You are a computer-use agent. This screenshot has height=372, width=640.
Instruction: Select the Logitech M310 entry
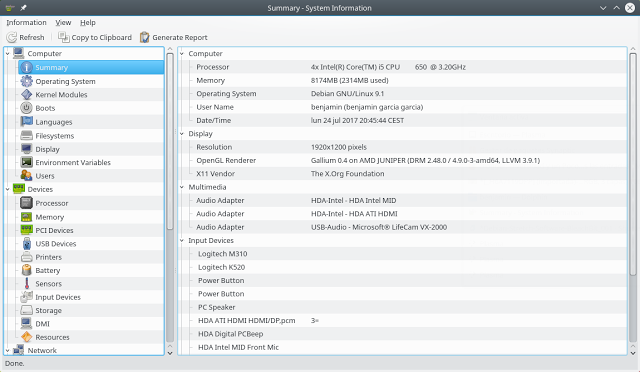pos(402,254)
